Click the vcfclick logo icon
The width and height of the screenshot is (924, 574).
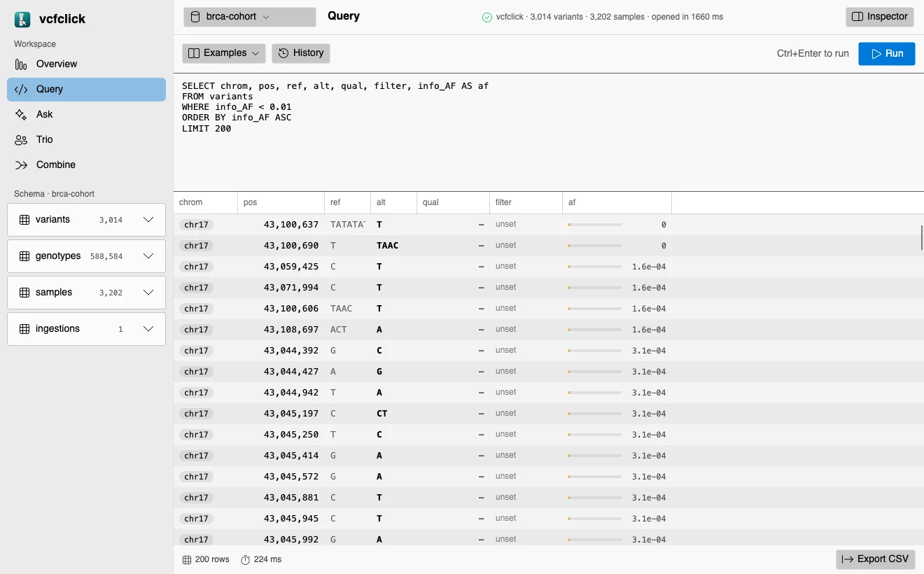pos(22,19)
